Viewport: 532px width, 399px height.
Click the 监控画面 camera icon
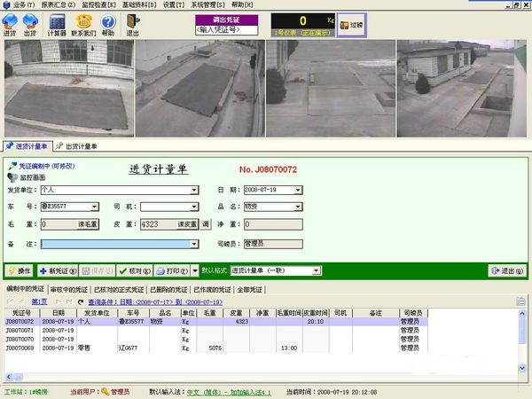click(12, 177)
